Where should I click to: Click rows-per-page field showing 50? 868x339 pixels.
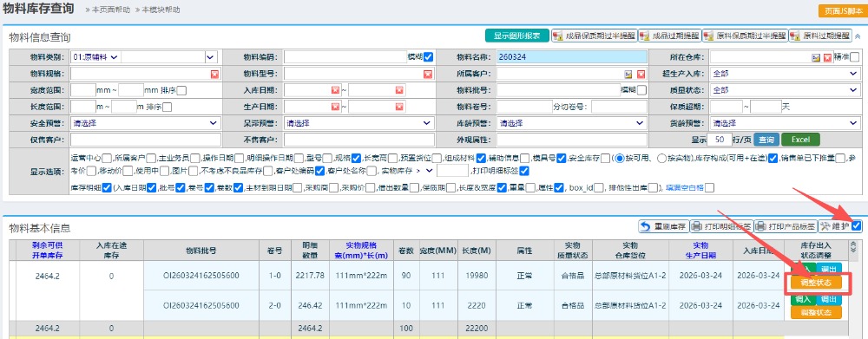coord(720,140)
